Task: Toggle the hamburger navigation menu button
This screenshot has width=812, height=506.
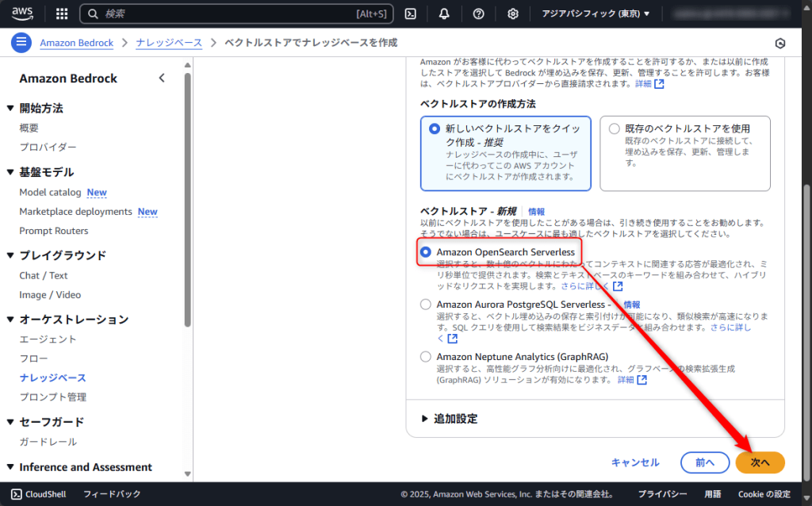Action: pyautogui.click(x=21, y=43)
